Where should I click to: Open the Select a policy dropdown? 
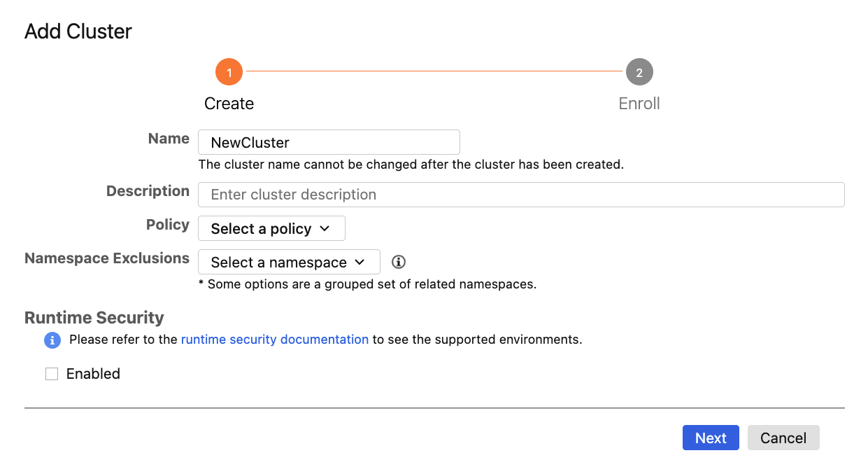tap(271, 228)
